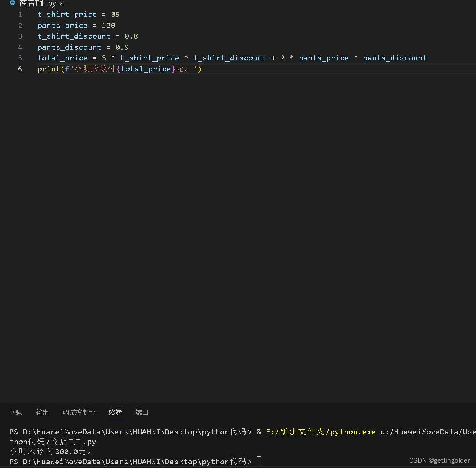Click {total_price} inside the f-string
Viewport: 476px width, 468px height.
coord(146,69)
